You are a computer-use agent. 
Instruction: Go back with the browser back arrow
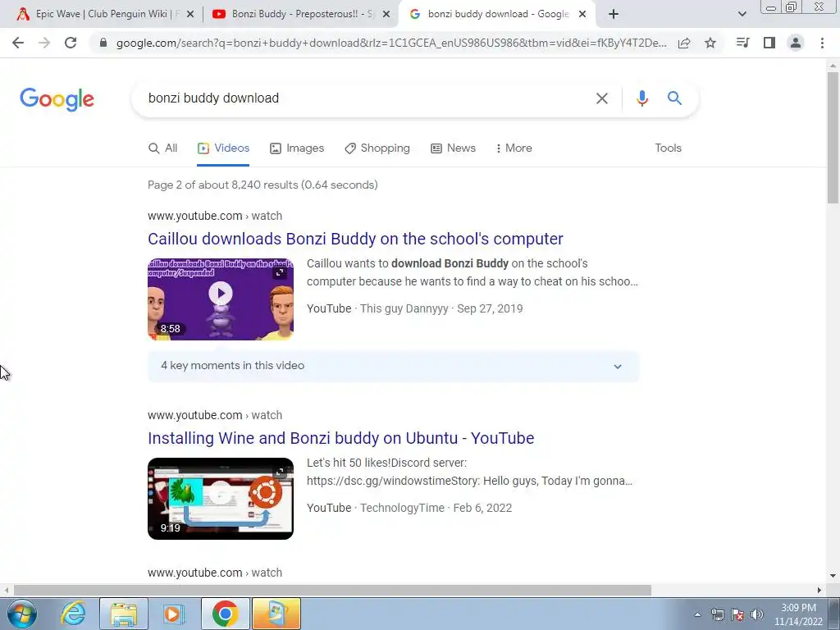[18, 43]
